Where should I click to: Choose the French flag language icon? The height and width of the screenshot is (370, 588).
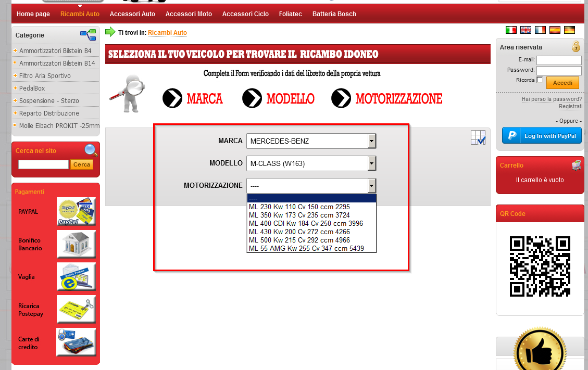[540, 30]
